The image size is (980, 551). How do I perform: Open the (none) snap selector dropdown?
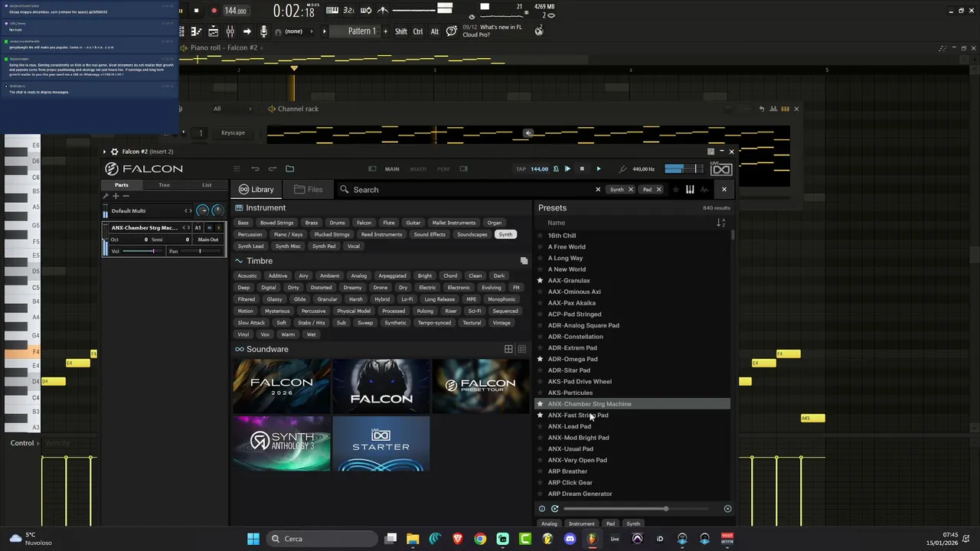click(294, 31)
